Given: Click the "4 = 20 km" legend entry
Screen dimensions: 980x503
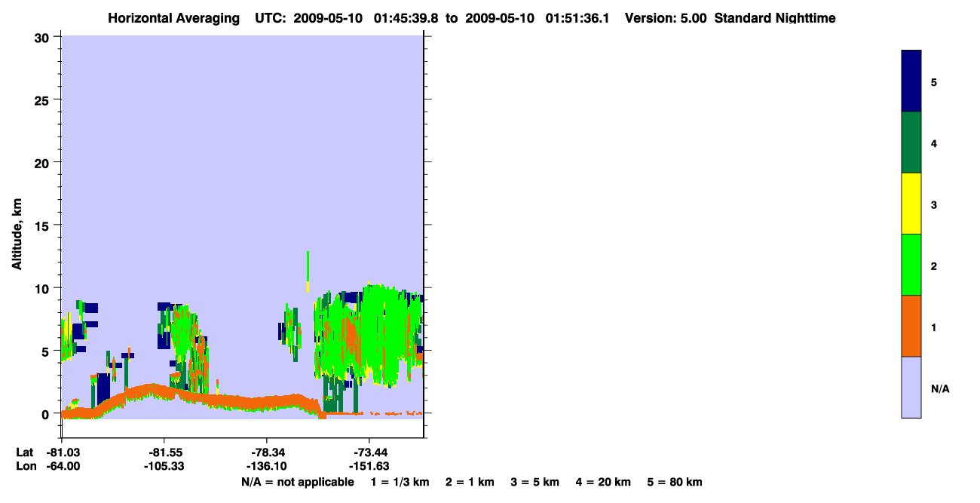Looking at the screenshot, I should (603, 482).
